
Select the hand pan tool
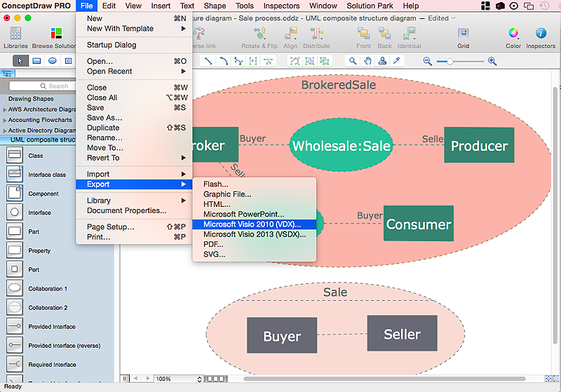pos(368,61)
